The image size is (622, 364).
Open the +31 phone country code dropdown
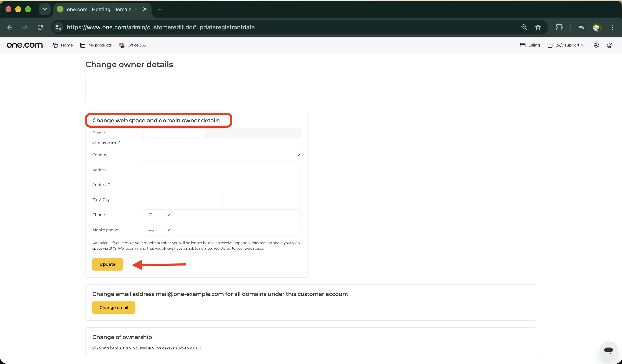click(x=156, y=215)
